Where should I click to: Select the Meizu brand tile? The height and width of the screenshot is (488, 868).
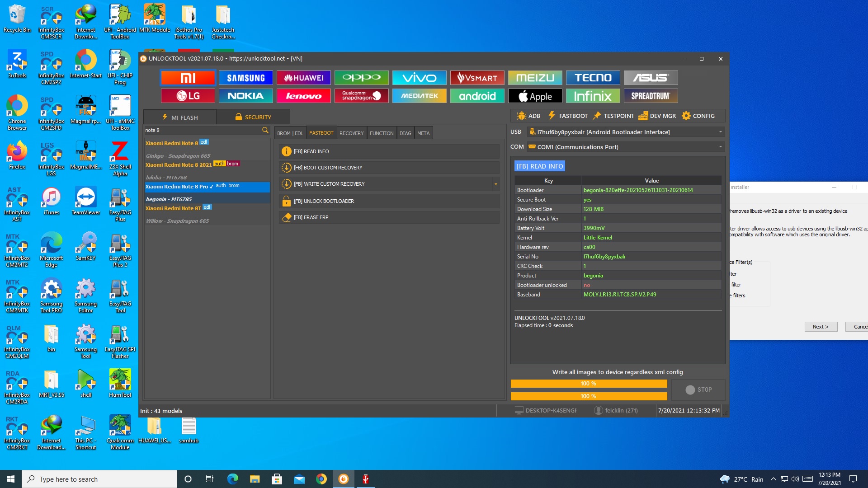click(x=535, y=78)
